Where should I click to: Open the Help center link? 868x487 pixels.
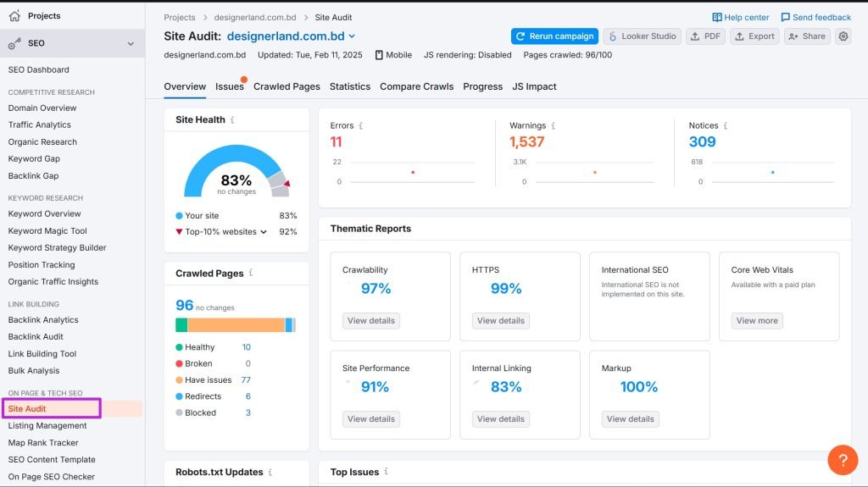coord(741,17)
